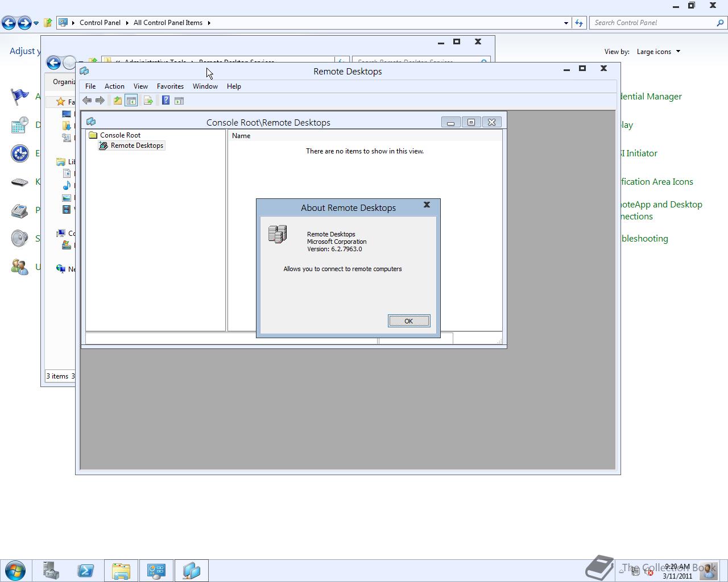728x582 pixels.
Task: Click the Name column header
Action: tap(365, 136)
